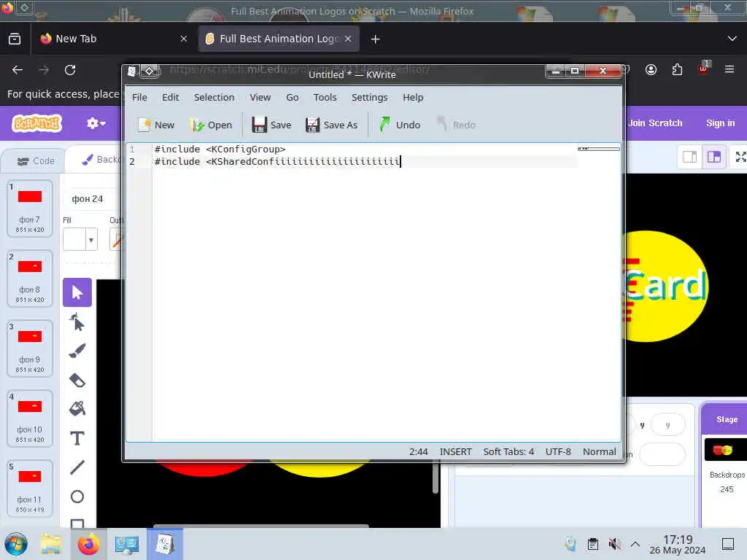747x560 pixels.
Task: Close the Full Best Animation Logo tab
Action: 348,39
